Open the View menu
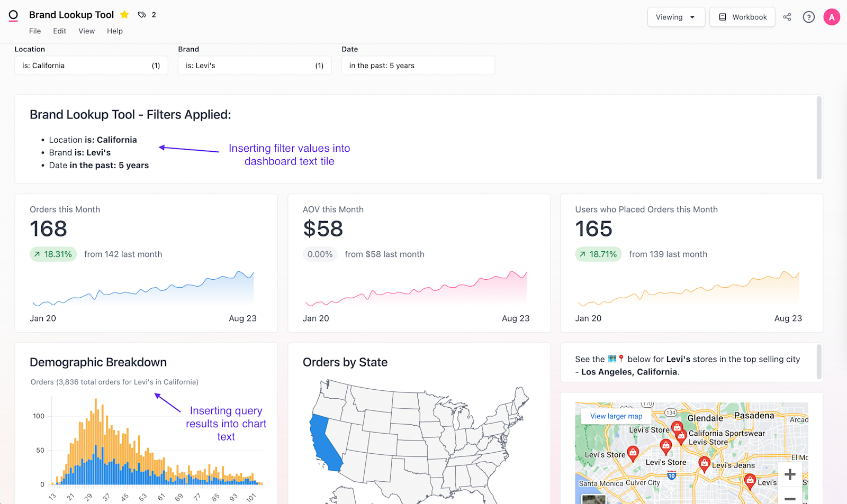Screen dimensions: 847x504 click(x=86, y=31)
